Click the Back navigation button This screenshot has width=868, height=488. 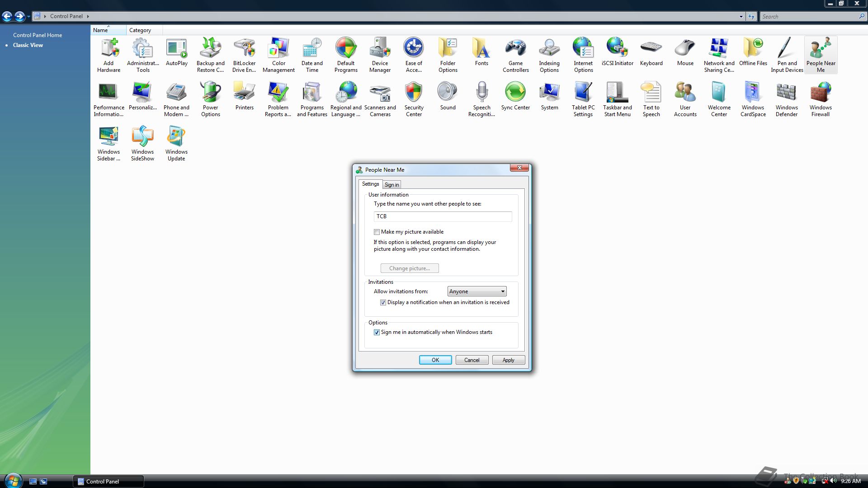(x=7, y=17)
